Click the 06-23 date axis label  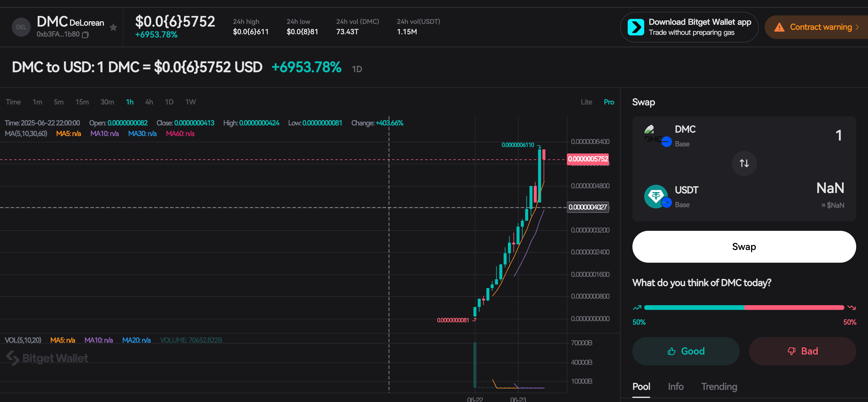click(518, 399)
